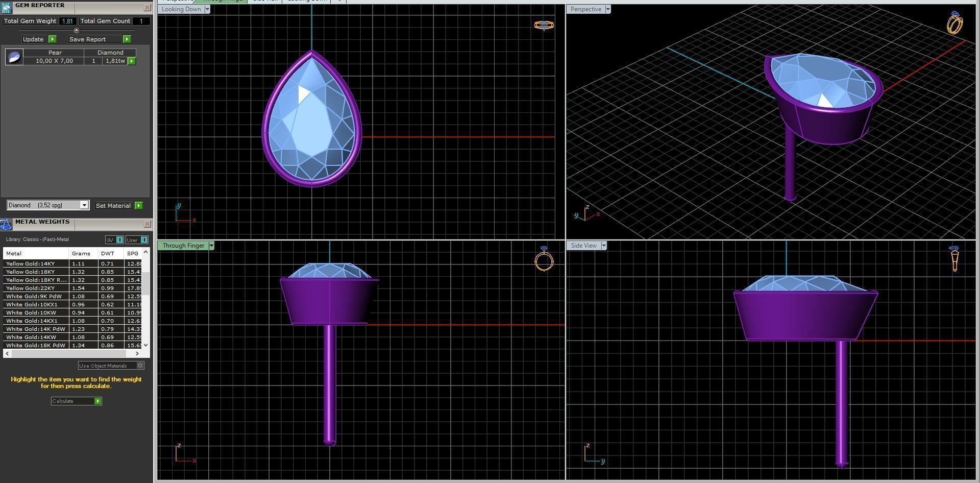Open the Side View viewport dropdown
Screen dimensions: 980x483
pyautogui.click(x=603, y=246)
